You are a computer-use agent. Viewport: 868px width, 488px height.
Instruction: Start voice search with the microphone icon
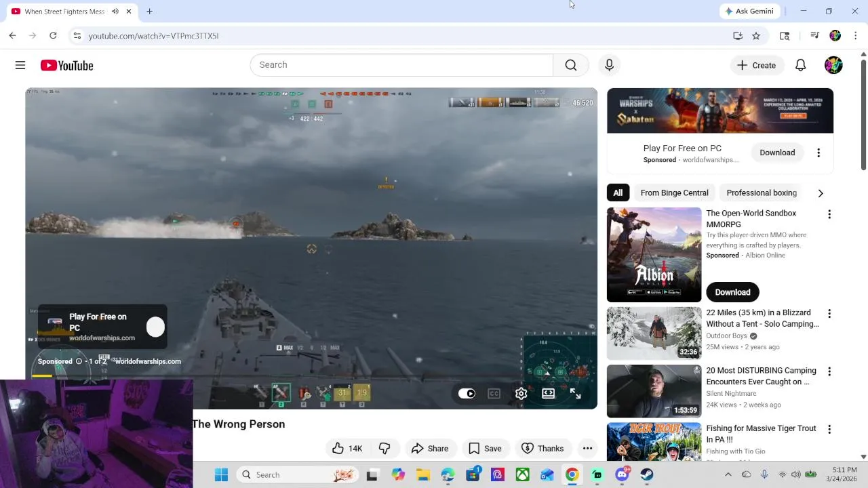click(x=609, y=65)
